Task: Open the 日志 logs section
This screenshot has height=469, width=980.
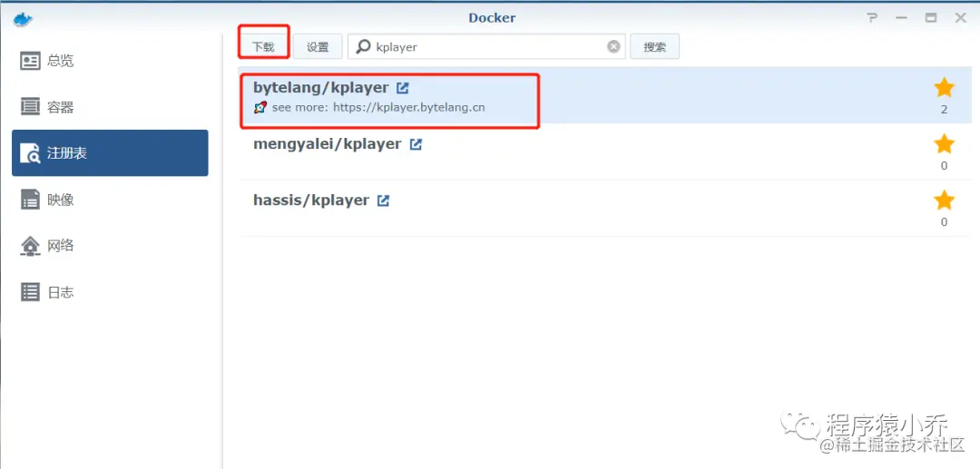Action: point(110,291)
